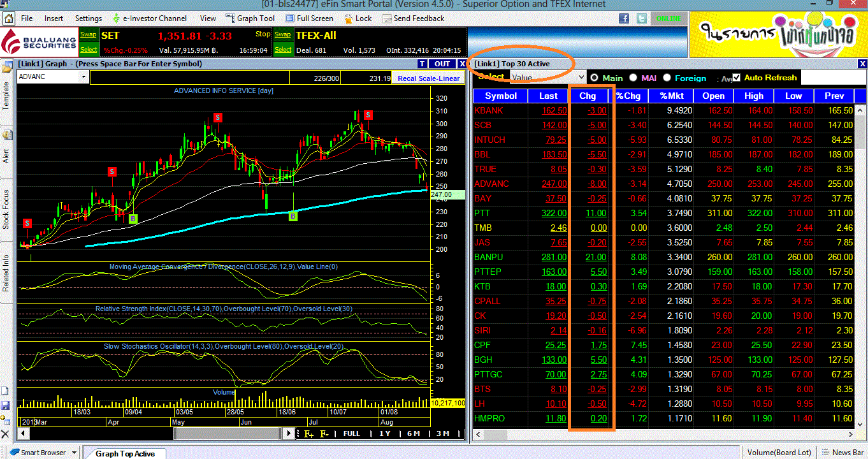Open the Template side tab
The width and height of the screenshot is (868, 459).
click(x=6, y=94)
